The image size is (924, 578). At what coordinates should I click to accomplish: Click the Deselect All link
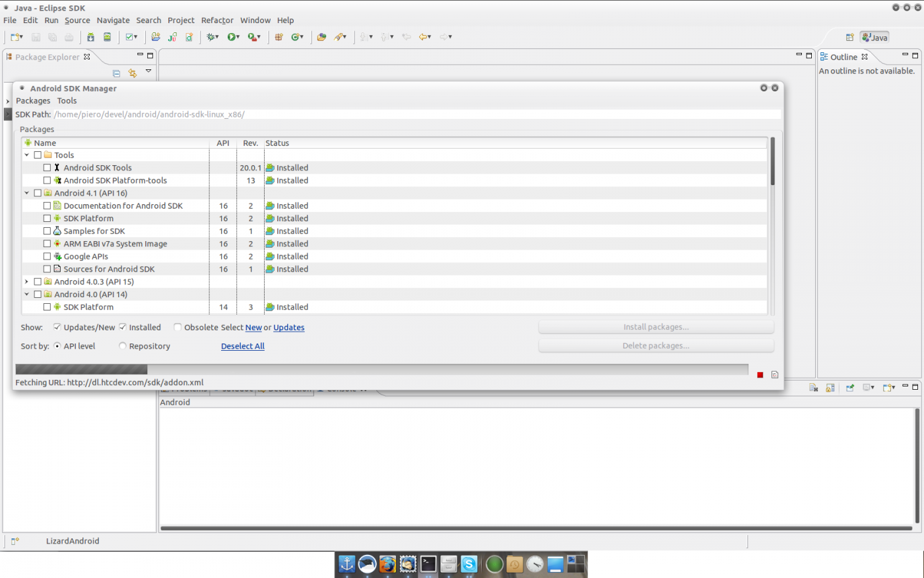[242, 345]
